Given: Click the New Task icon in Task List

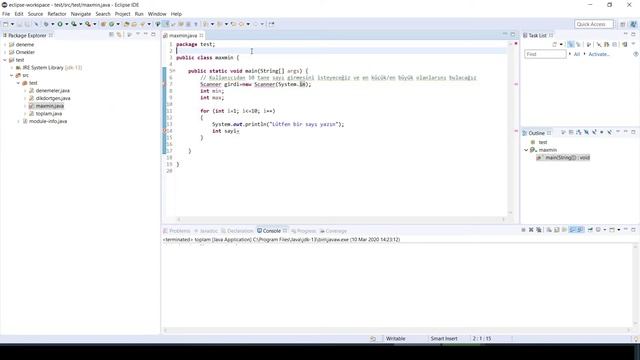Looking at the screenshot, I should click(554, 44).
